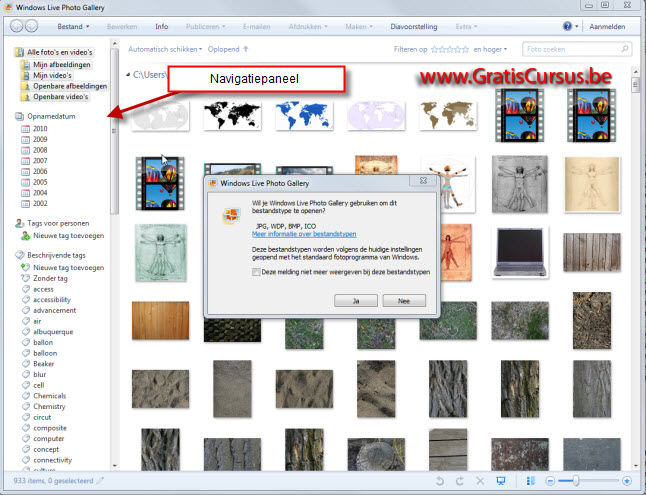The height and width of the screenshot is (495, 646).
Task: Open dropdown arrow beside Help icon
Action: click(x=576, y=26)
